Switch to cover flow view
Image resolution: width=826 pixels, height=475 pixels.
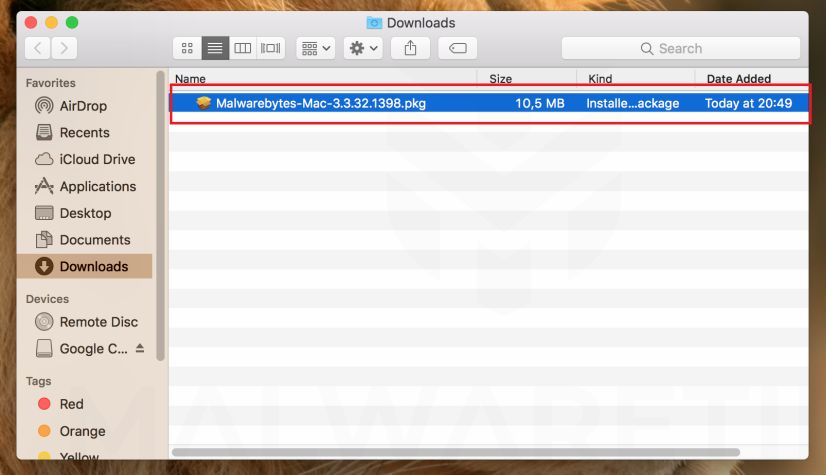271,48
